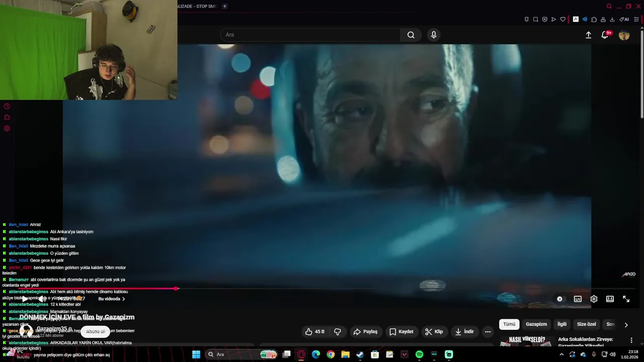Open the Arka Sokaklardan Zirveye video title
This screenshot has width=644, height=362.
pos(585,342)
